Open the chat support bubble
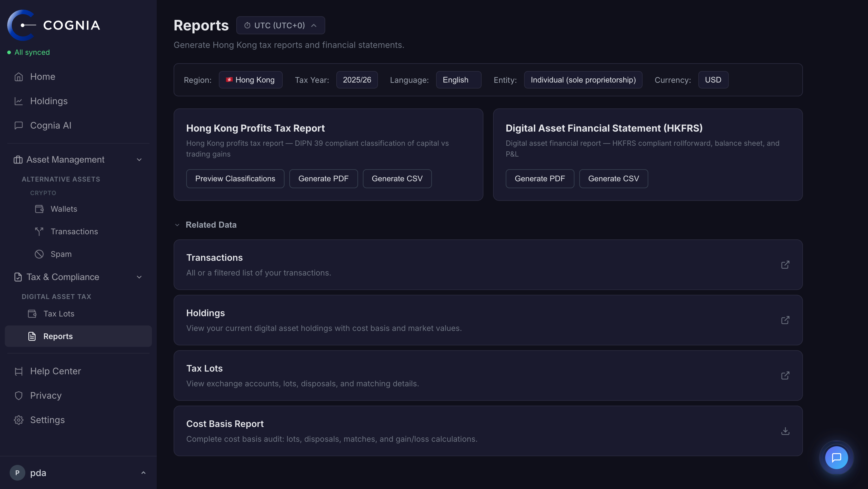 836,458
